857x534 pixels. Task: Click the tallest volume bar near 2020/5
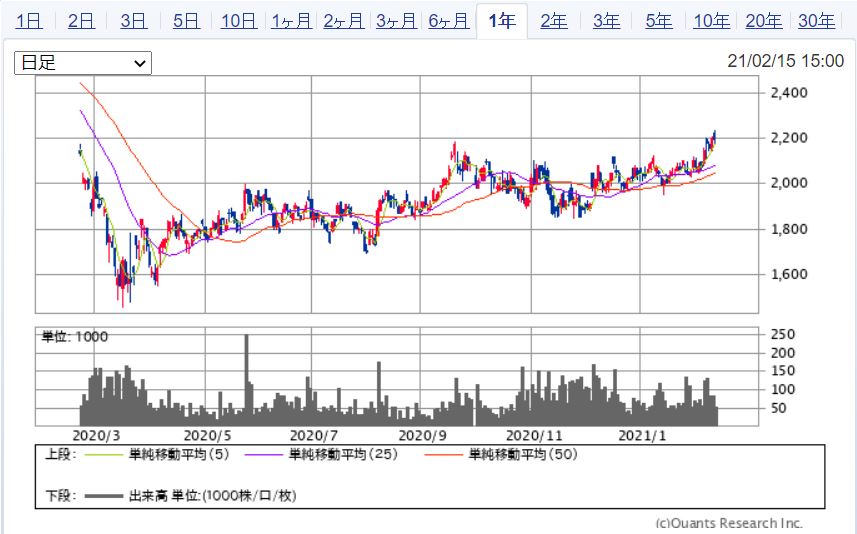(246, 380)
